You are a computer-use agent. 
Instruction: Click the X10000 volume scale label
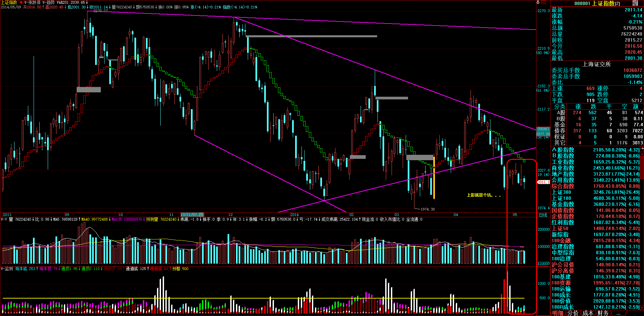[543, 264]
